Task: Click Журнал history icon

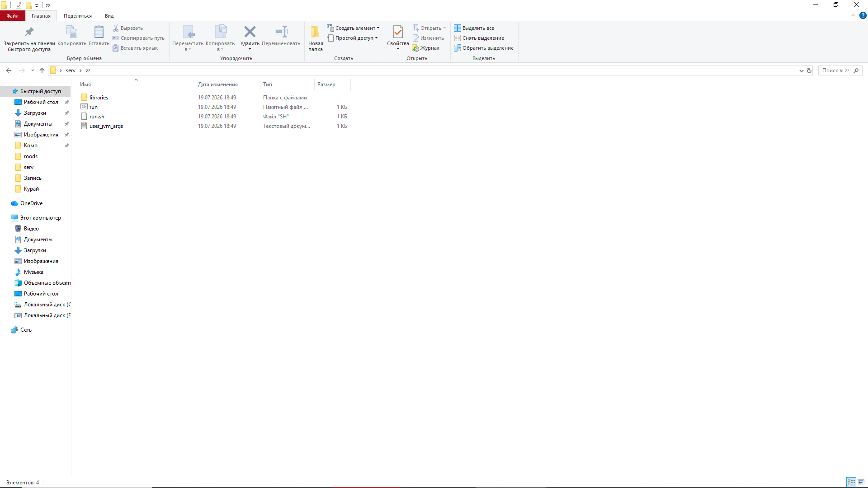Action: [x=415, y=48]
